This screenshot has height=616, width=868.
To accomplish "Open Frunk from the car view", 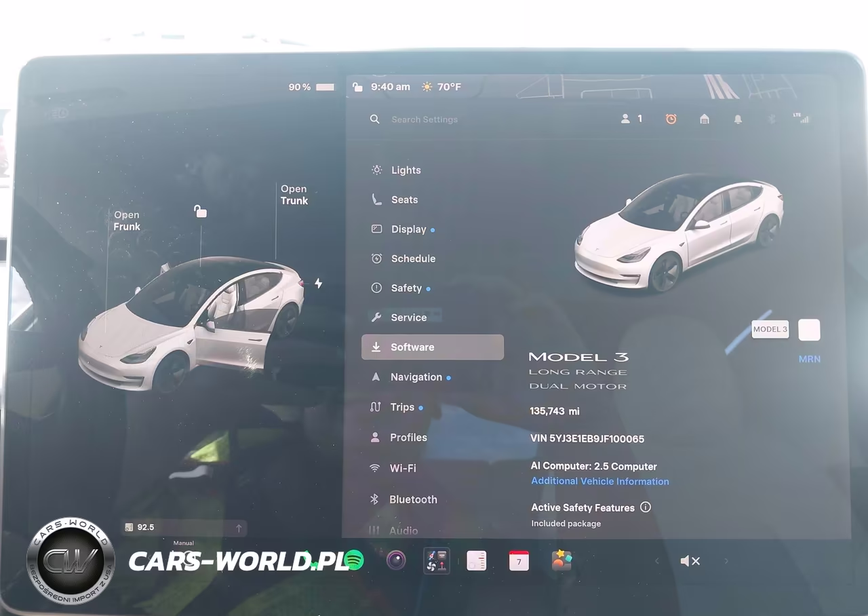I will [x=127, y=220].
